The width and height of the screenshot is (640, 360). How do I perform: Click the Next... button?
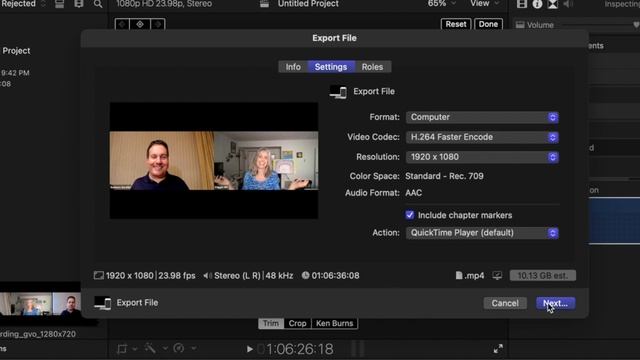(556, 303)
